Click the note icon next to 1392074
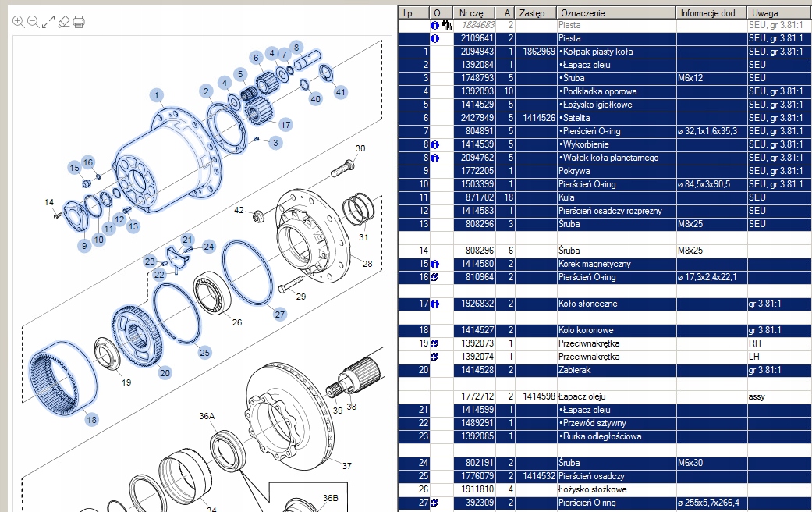 435,357
